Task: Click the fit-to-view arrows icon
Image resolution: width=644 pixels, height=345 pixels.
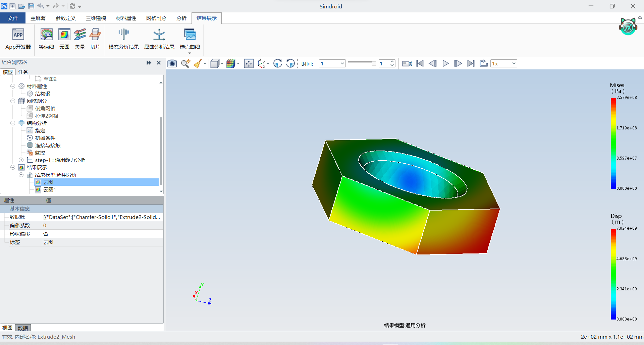Action: (x=249, y=63)
